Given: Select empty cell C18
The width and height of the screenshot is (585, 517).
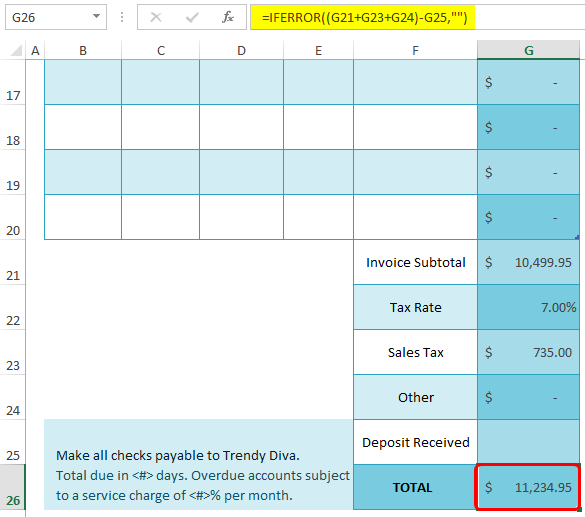Looking at the screenshot, I should 160,127.
